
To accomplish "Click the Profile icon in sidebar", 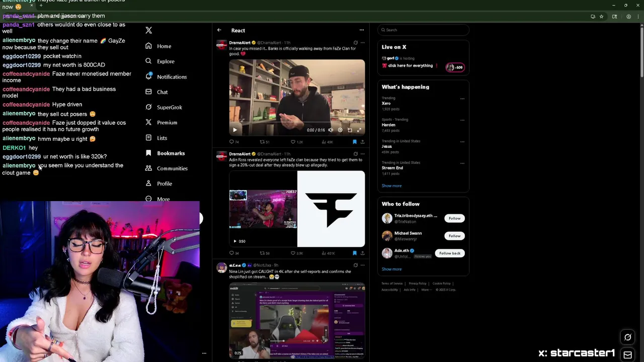I will 148,184.
